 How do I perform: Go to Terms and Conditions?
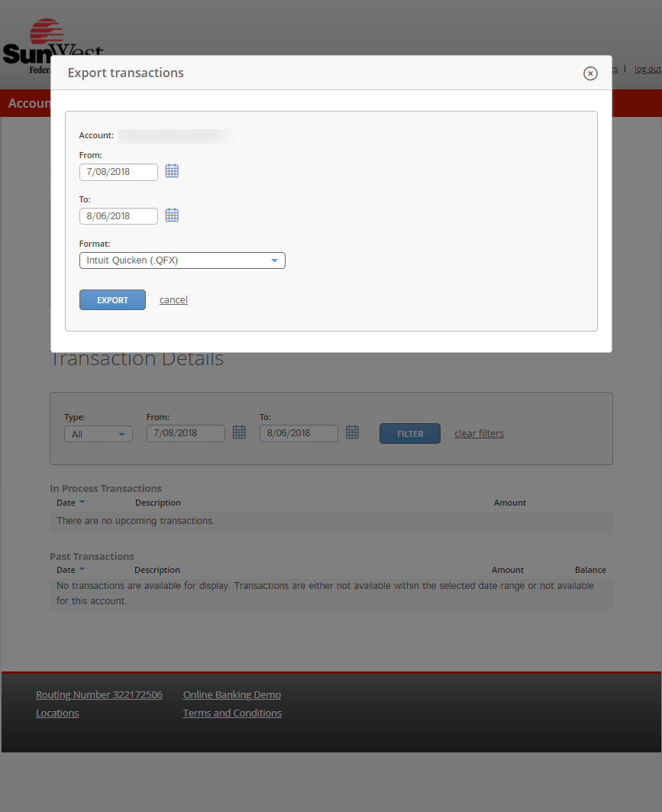tap(232, 713)
